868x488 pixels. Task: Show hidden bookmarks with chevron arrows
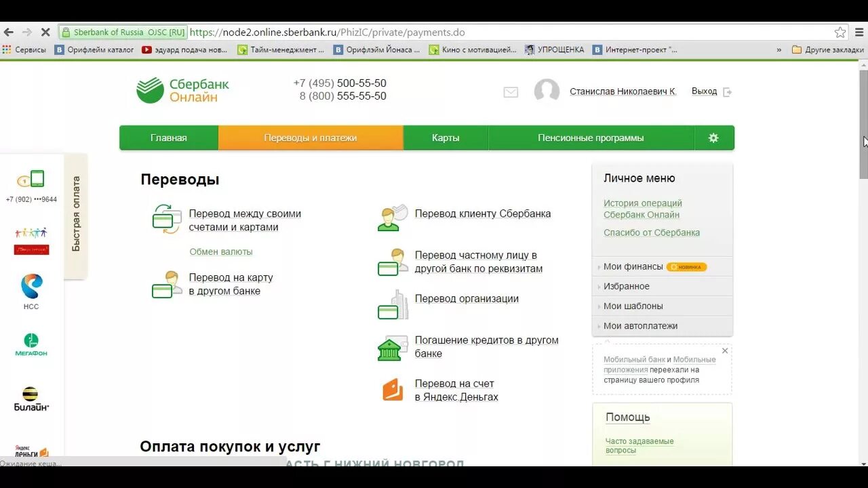click(778, 49)
